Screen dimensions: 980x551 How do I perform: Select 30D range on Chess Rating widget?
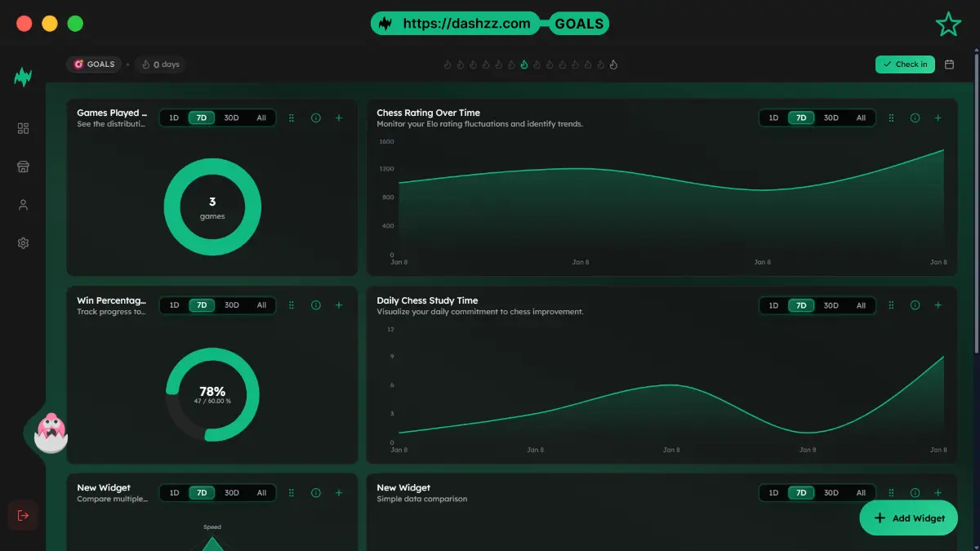pyautogui.click(x=831, y=118)
